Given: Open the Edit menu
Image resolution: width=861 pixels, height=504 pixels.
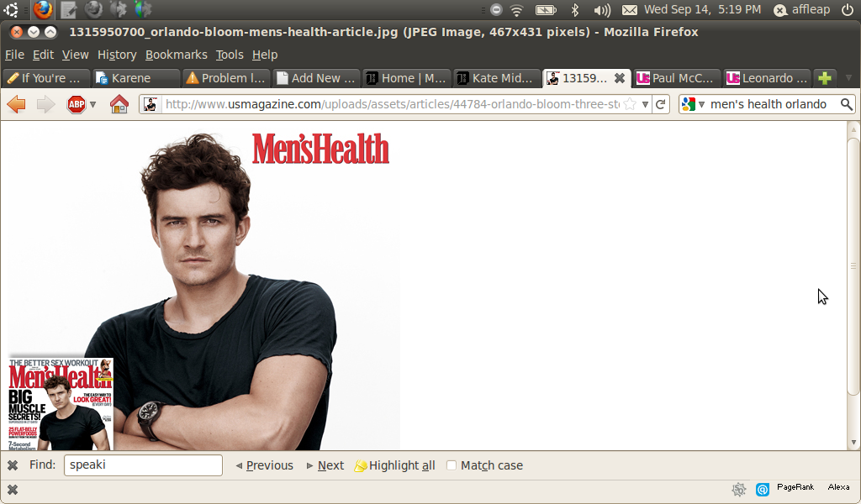Looking at the screenshot, I should pos(43,55).
